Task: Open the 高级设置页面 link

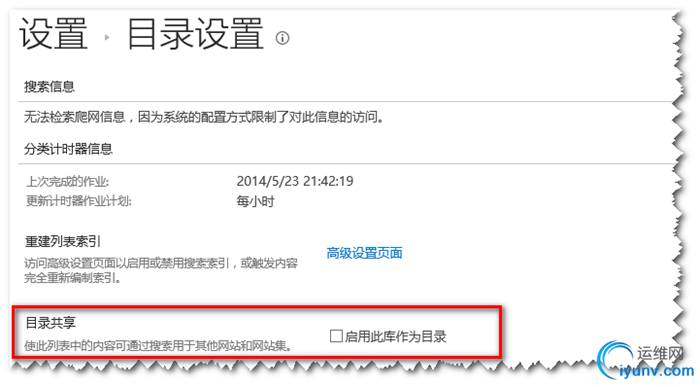Action: pyautogui.click(x=364, y=253)
